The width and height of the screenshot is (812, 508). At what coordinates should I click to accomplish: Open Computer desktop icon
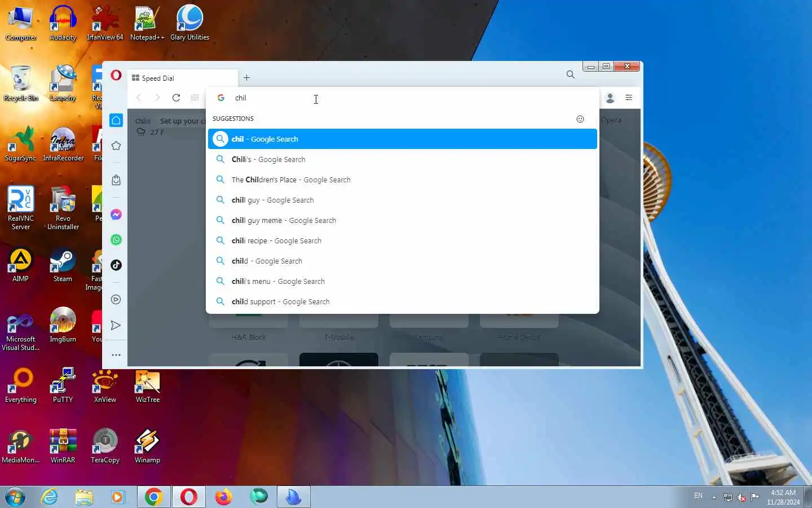tap(21, 23)
